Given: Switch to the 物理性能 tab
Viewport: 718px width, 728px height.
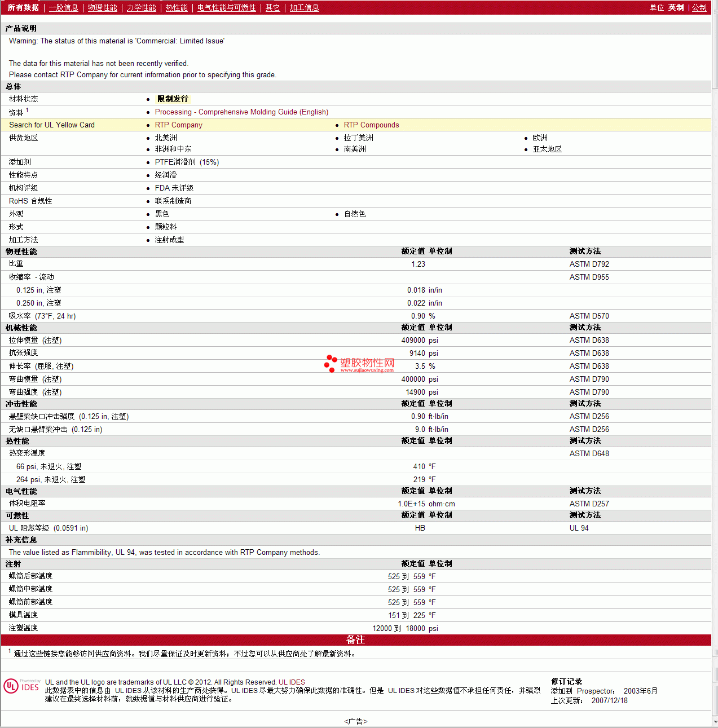Looking at the screenshot, I should (x=102, y=7).
